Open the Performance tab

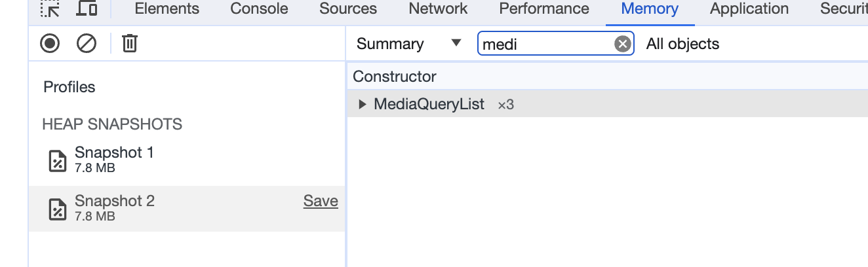click(x=543, y=9)
